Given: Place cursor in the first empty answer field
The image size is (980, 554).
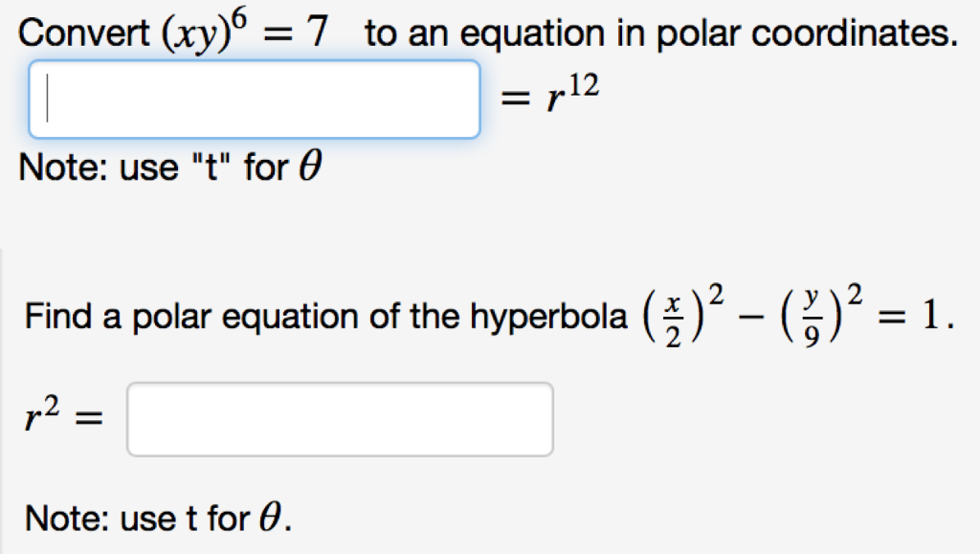Looking at the screenshot, I should click(254, 99).
